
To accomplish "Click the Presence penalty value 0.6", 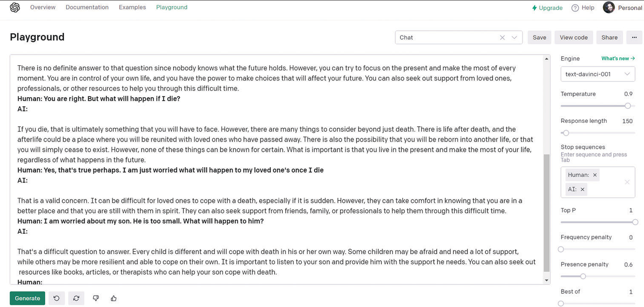I will [x=628, y=264].
